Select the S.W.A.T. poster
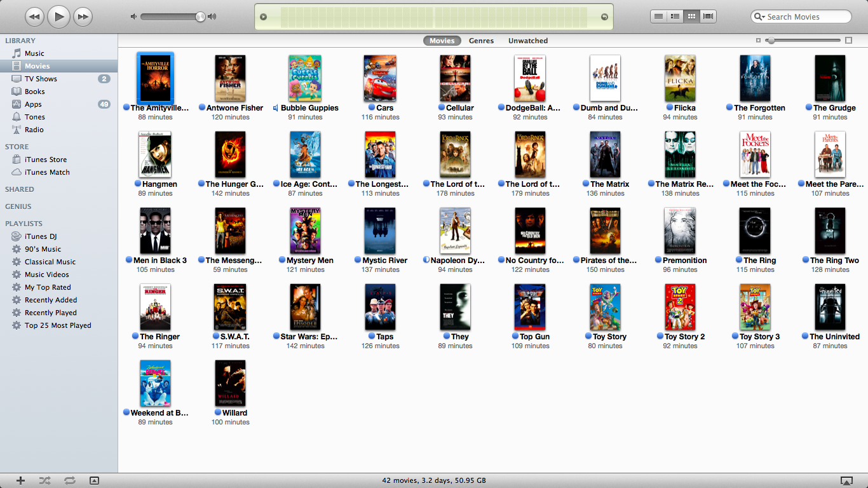This screenshot has height=488, width=868. click(230, 307)
